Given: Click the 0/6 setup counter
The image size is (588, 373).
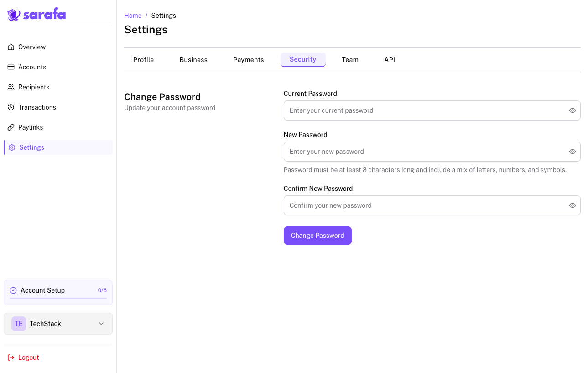Looking at the screenshot, I should pyautogui.click(x=102, y=290).
